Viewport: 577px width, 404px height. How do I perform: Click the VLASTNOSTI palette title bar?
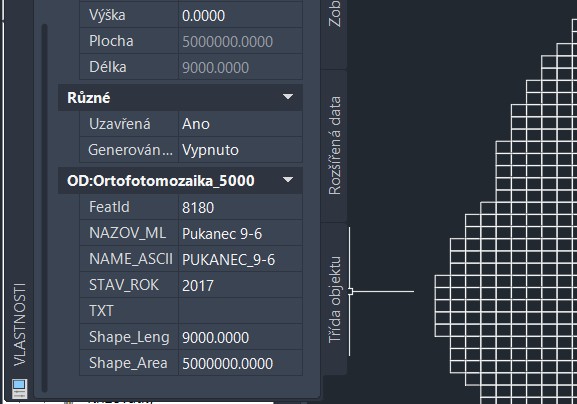(19, 199)
